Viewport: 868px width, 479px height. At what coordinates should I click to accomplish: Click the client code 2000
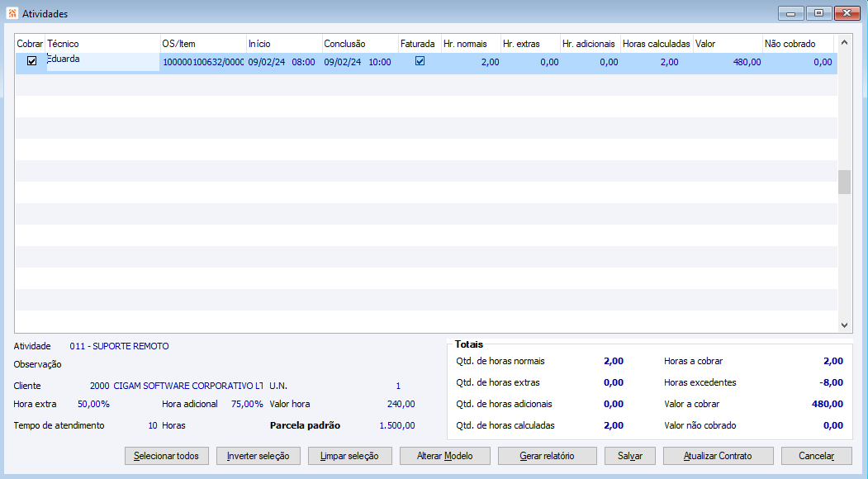100,386
